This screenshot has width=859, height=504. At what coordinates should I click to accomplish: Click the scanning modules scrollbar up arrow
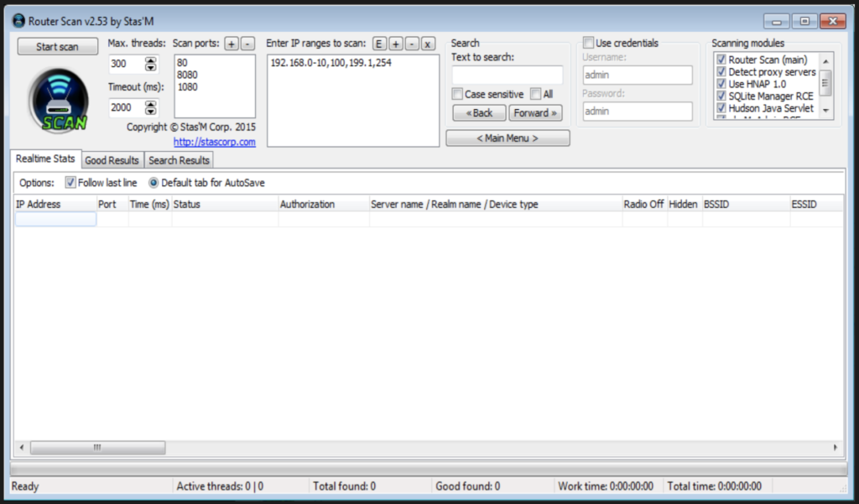[x=825, y=61]
